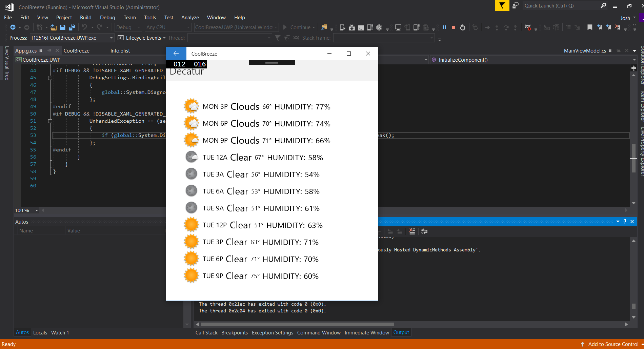Click in the Quick Launch search box
644x349 pixels.
click(561, 6)
